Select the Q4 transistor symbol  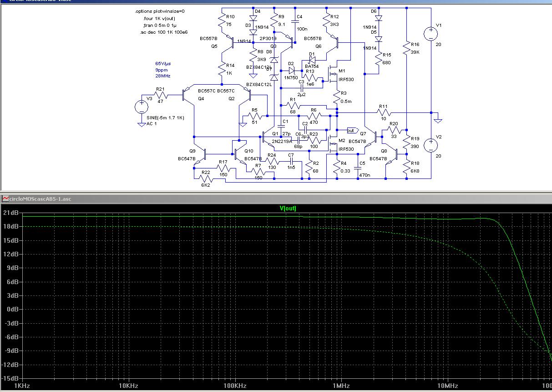tap(186, 94)
